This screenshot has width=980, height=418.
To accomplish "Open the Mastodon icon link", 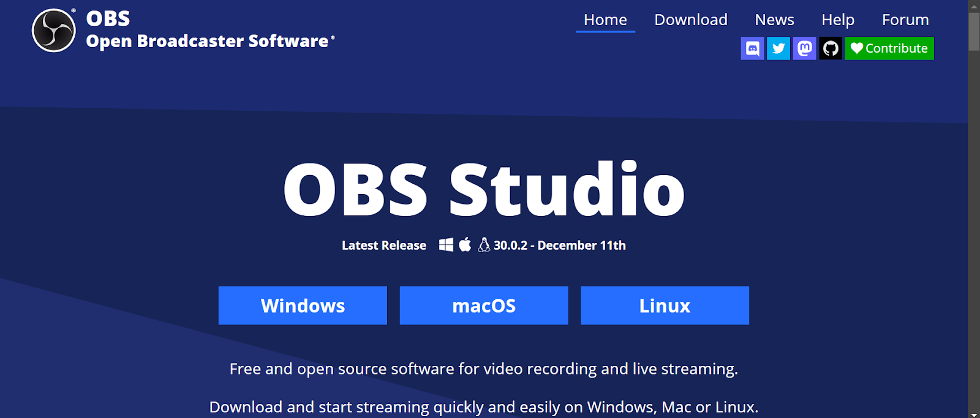I will coord(805,48).
